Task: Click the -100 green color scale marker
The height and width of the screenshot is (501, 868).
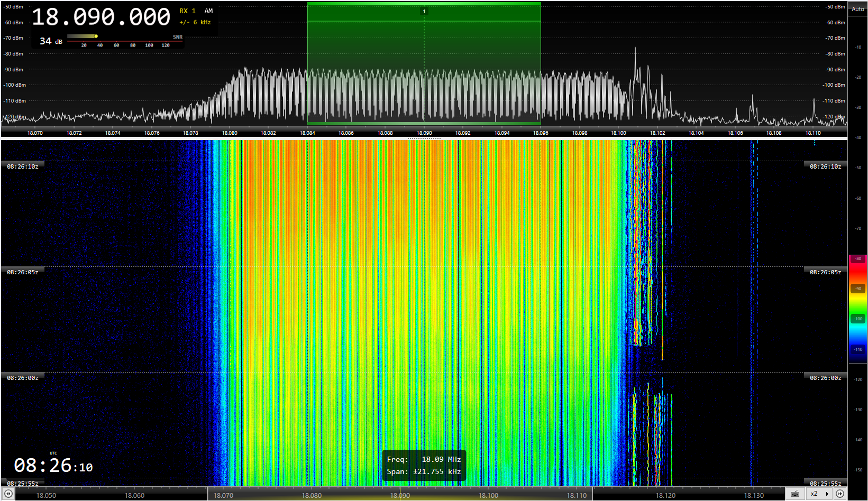Action: tap(858, 319)
